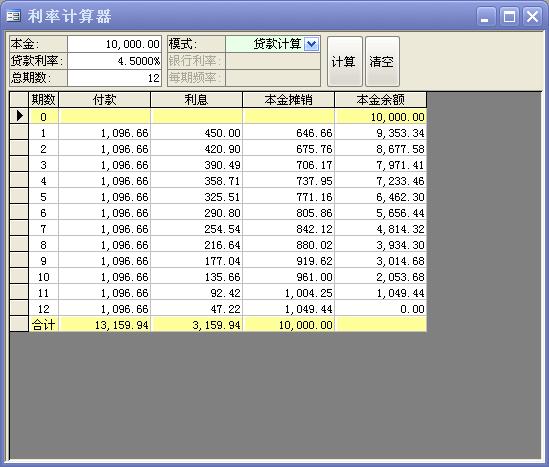The image size is (549, 467).
Task: Click the 本金余额 column header
Action: [381, 100]
